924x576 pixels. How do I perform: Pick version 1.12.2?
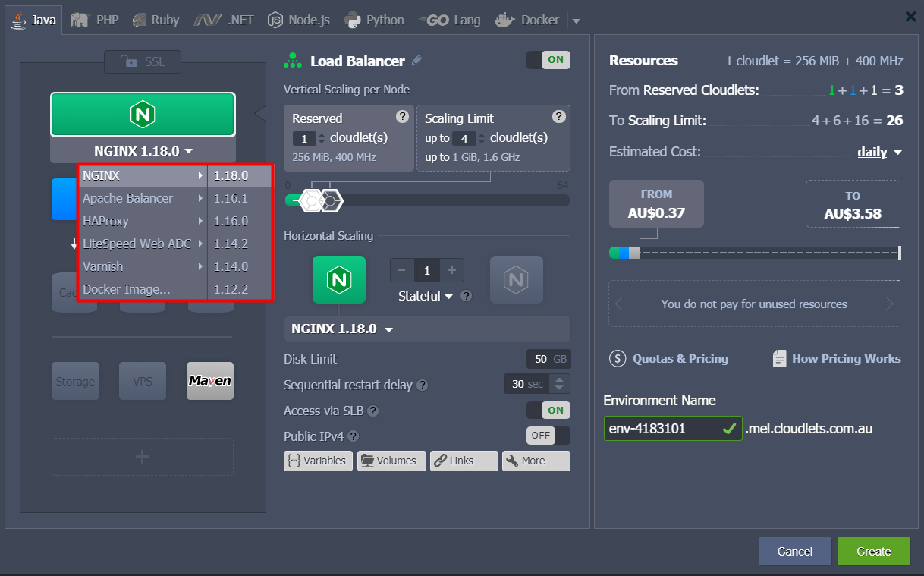(x=239, y=289)
